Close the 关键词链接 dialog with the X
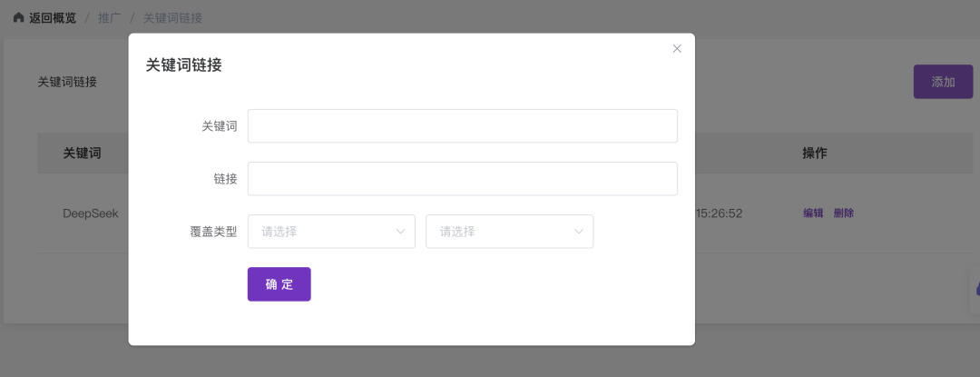This screenshot has width=980, height=377. click(677, 49)
